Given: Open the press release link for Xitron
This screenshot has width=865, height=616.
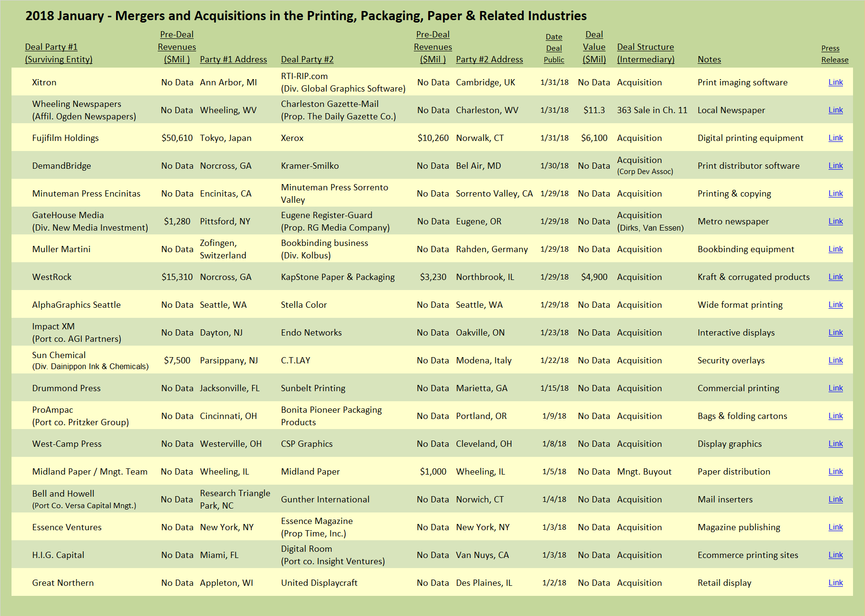Looking at the screenshot, I should point(835,82).
